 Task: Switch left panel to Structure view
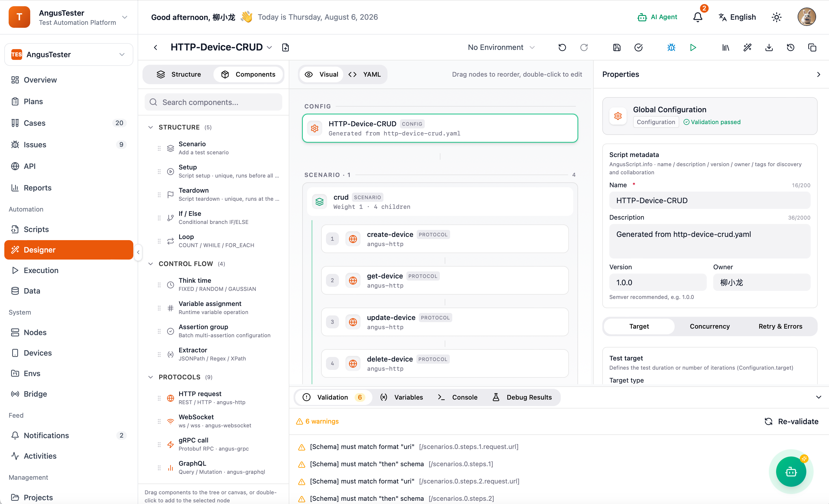pos(179,74)
